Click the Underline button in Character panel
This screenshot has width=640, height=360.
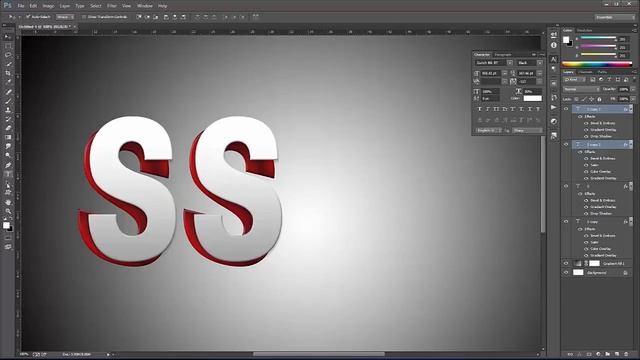(x=530, y=109)
